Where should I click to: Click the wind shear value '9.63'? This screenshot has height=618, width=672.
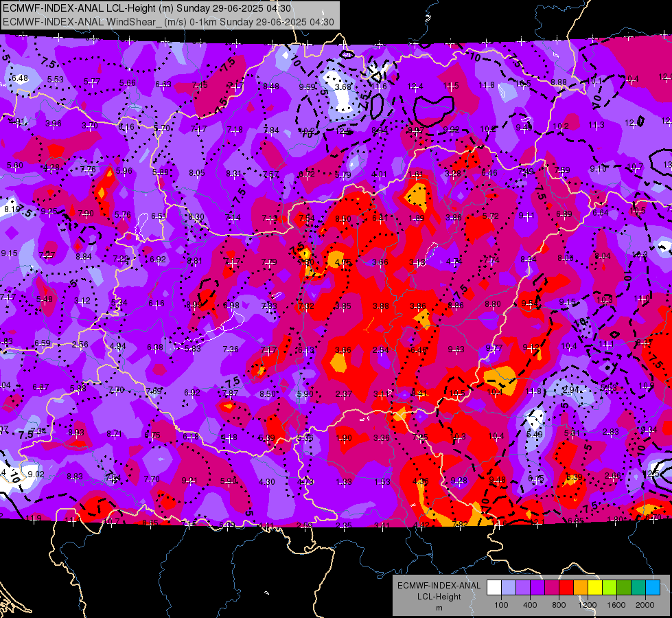456,350
